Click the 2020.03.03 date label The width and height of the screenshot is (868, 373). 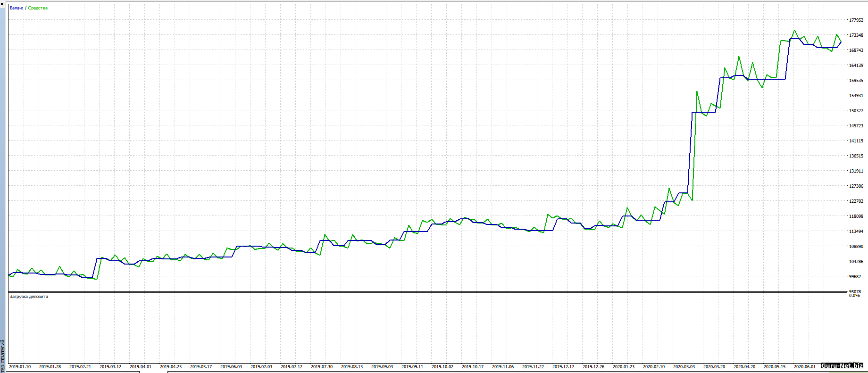pyautogui.click(x=684, y=366)
